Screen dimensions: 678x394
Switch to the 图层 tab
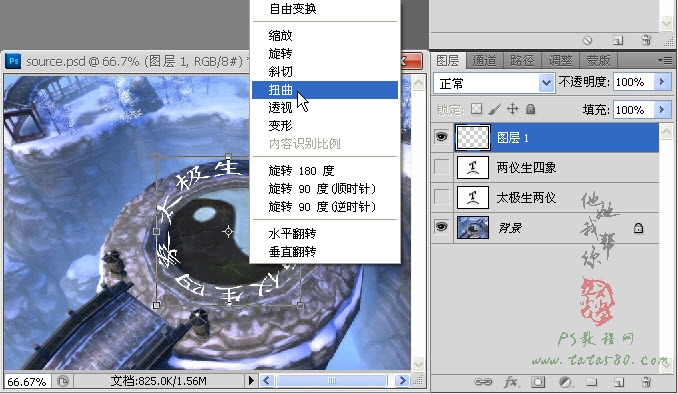click(x=447, y=61)
